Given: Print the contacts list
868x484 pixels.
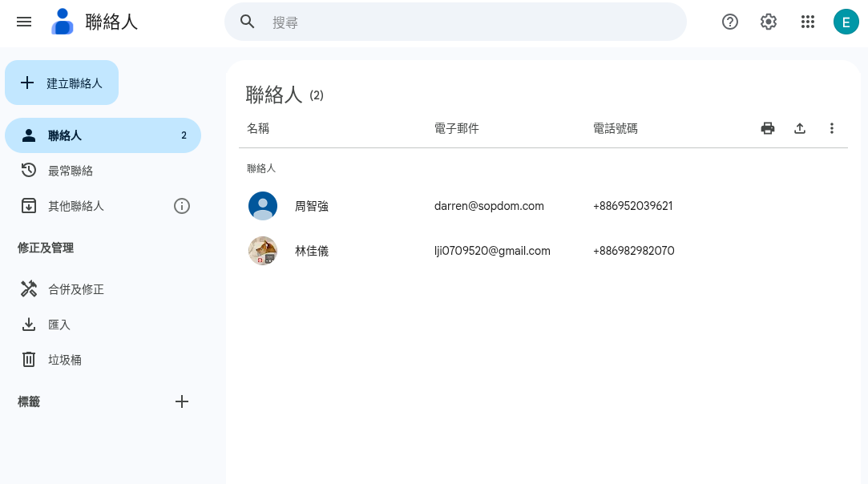Looking at the screenshot, I should 767,128.
